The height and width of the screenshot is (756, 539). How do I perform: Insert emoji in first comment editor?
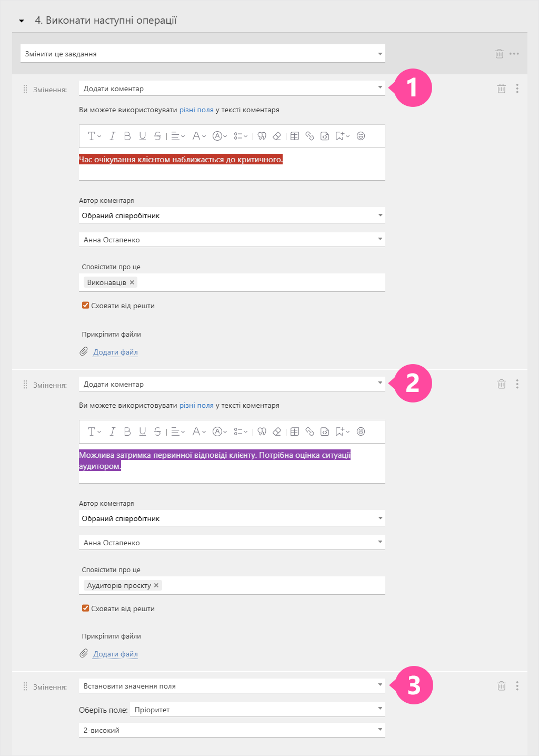click(x=361, y=136)
